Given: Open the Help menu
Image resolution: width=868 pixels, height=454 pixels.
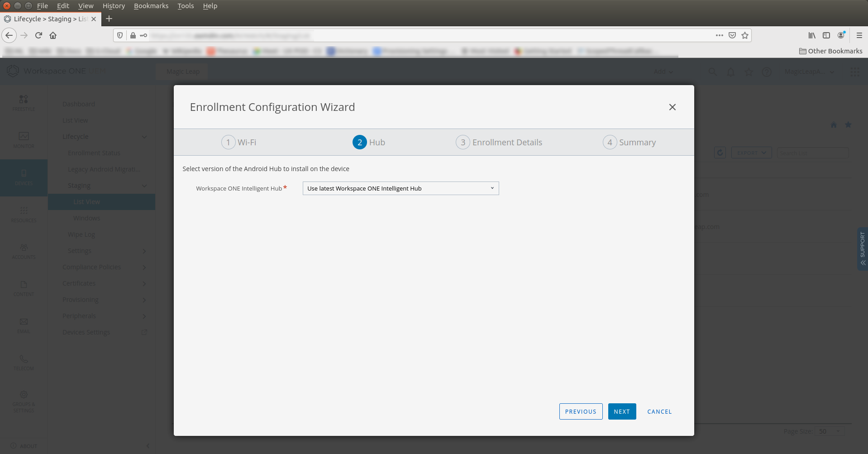Looking at the screenshot, I should point(210,6).
